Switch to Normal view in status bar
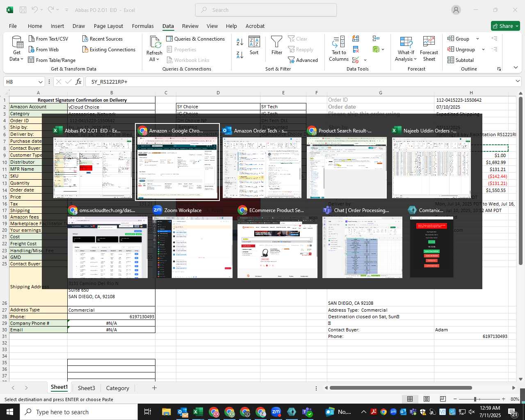The width and height of the screenshot is (525, 420). [410, 399]
